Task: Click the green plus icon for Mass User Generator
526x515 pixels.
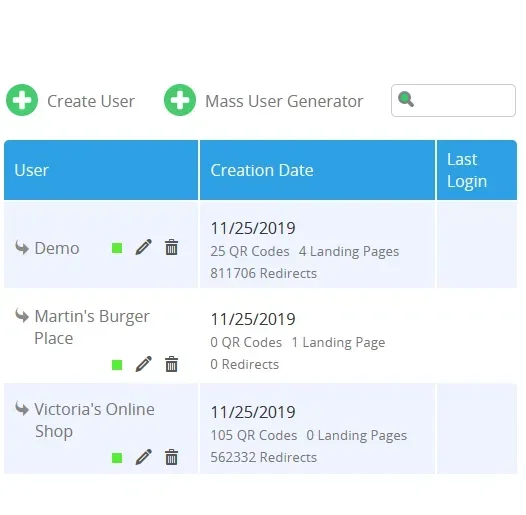Action: (180, 100)
